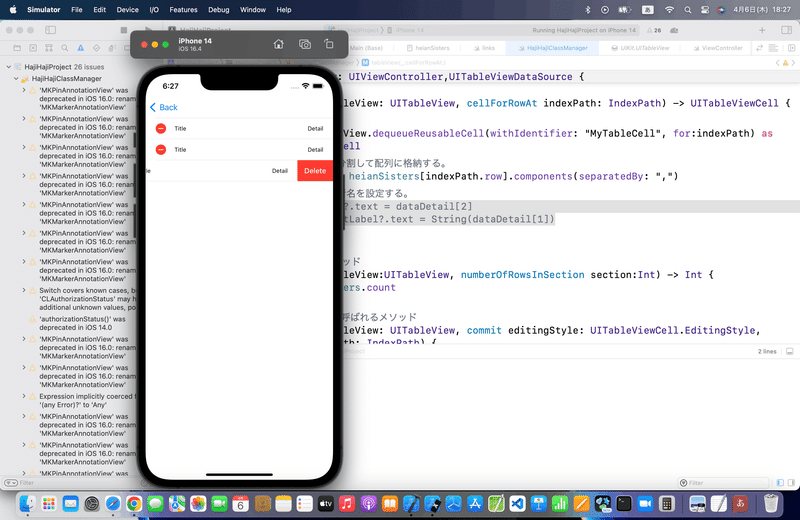Take a Simulator screenshot

click(x=305, y=44)
